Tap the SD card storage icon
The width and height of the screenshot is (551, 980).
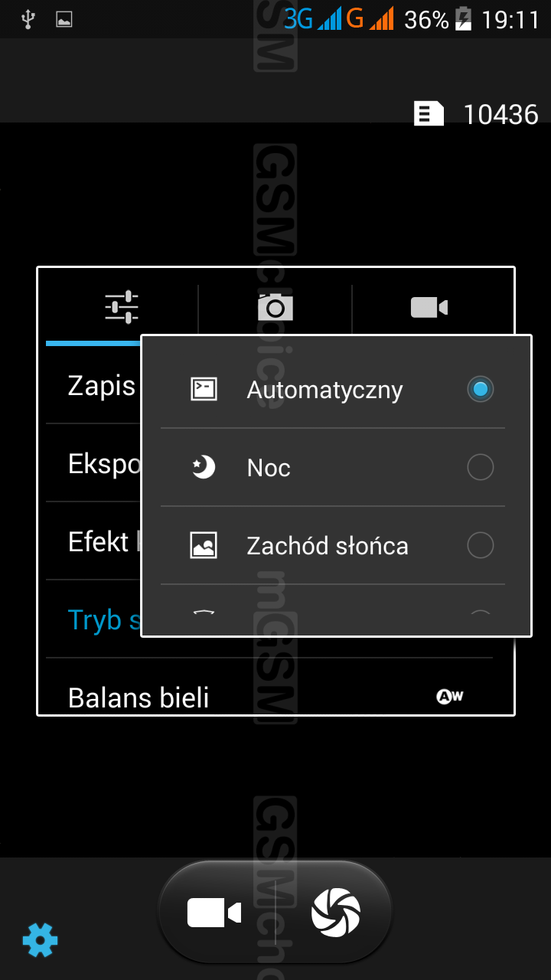click(x=429, y=114)
